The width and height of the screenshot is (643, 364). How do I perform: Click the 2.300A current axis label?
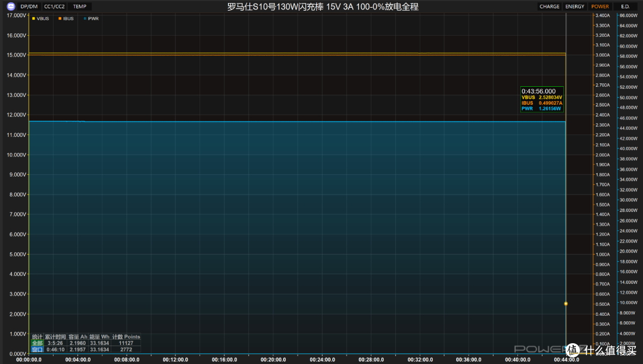coord(603,125)
